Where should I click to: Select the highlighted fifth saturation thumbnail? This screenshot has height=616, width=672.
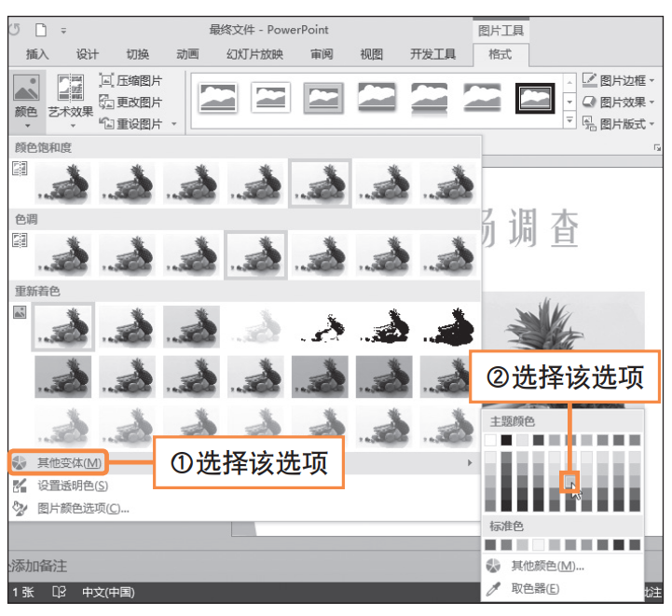[320, 184]
